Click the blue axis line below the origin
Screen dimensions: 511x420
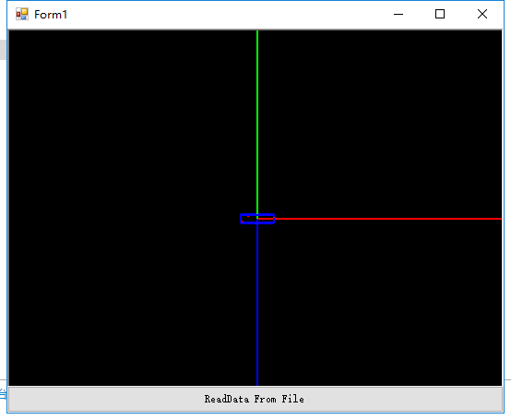point(257,305)
